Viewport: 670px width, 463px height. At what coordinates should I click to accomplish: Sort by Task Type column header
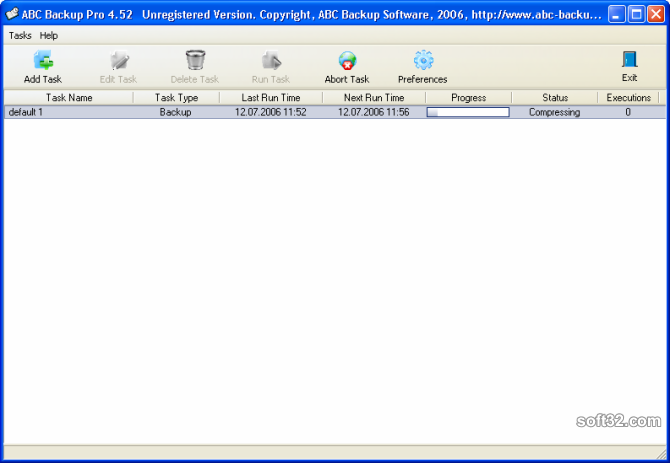point(176,98)
